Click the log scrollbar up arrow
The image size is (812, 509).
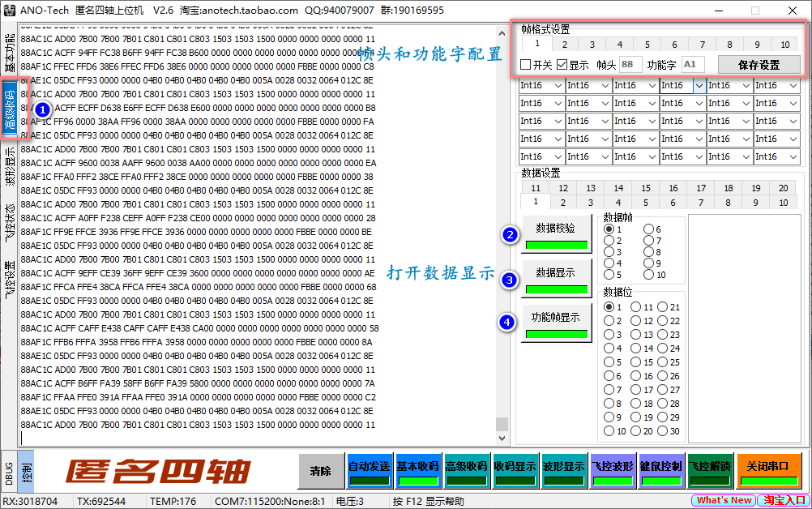(502, 34)
